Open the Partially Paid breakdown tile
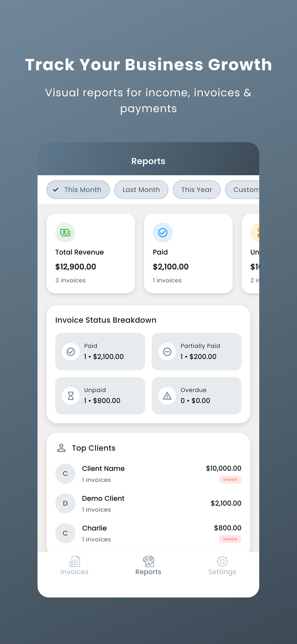The height and width of the screenshot is (644, 297). tap(196, 351)
